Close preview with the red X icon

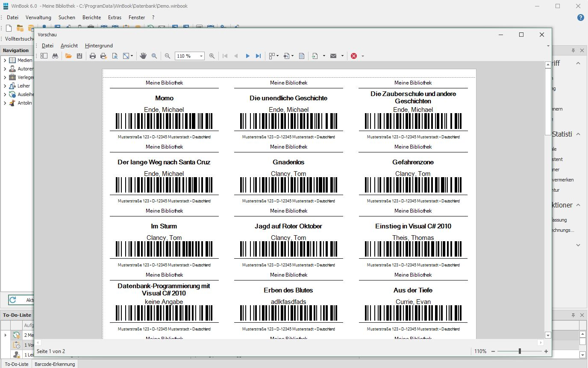point(354,56)
